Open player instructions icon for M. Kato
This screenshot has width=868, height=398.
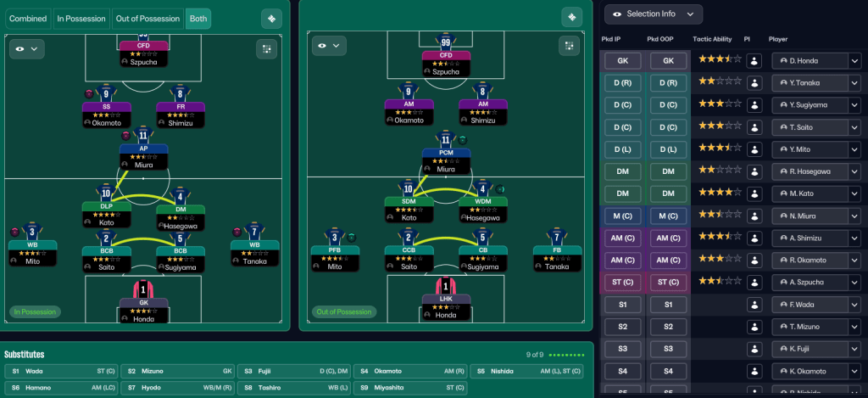pos(754,193)
